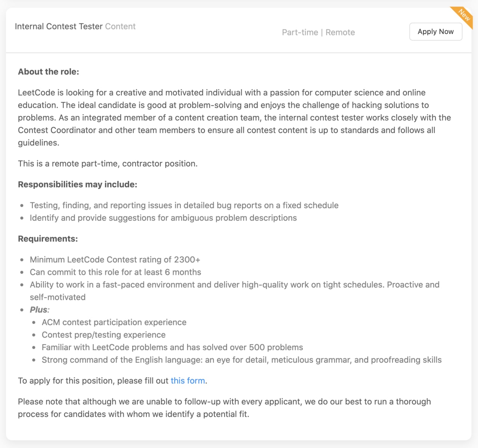The image size is (478, 448).
Task: Click the 'Strong command of the English' item
Action: pyautogui.click(x=242, y=360)
